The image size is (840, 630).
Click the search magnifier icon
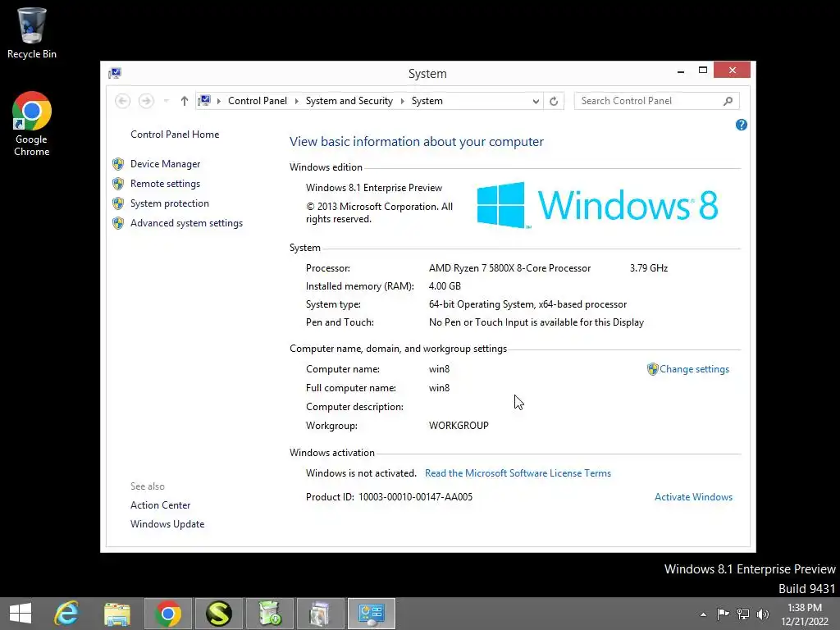click(x=728, y=101)
